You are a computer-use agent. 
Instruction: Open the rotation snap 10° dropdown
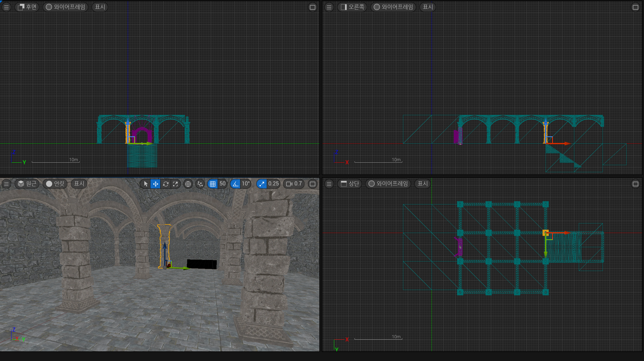[246, 184]
